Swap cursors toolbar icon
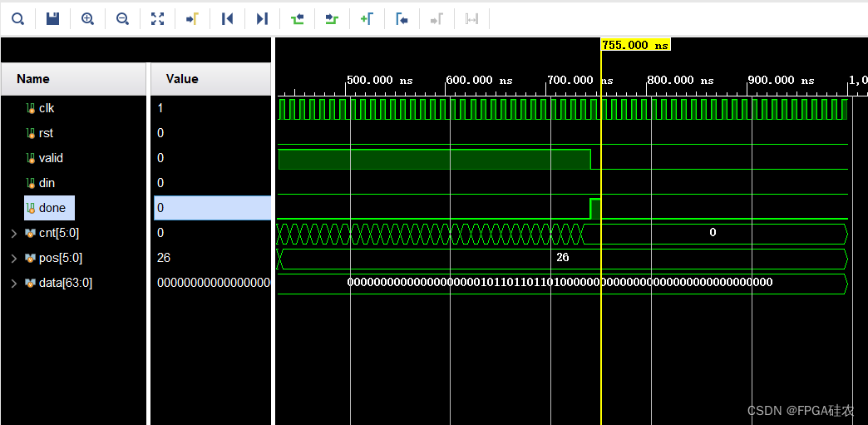Screen dimensions: 868x425 (x=471, y=19)
